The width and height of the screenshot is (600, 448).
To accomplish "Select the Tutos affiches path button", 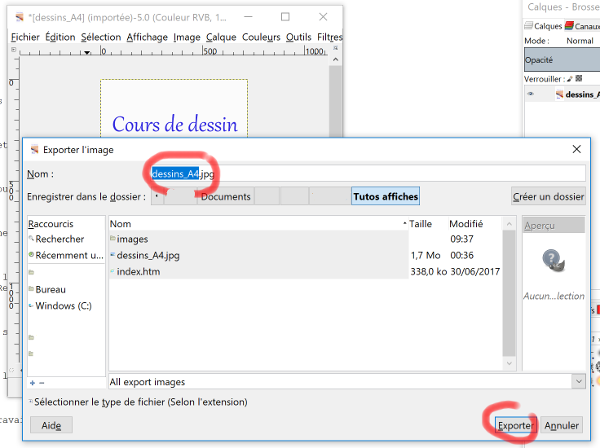I will coord(385,196).
